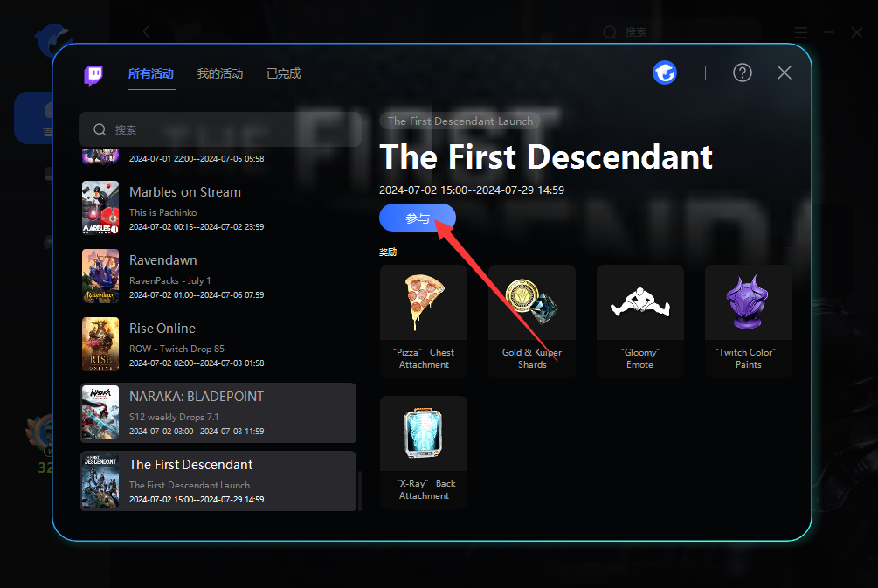Screen dimensions: 878x588
Task: Open the Ravendawn campaign entry
Action: click(218, 276)
